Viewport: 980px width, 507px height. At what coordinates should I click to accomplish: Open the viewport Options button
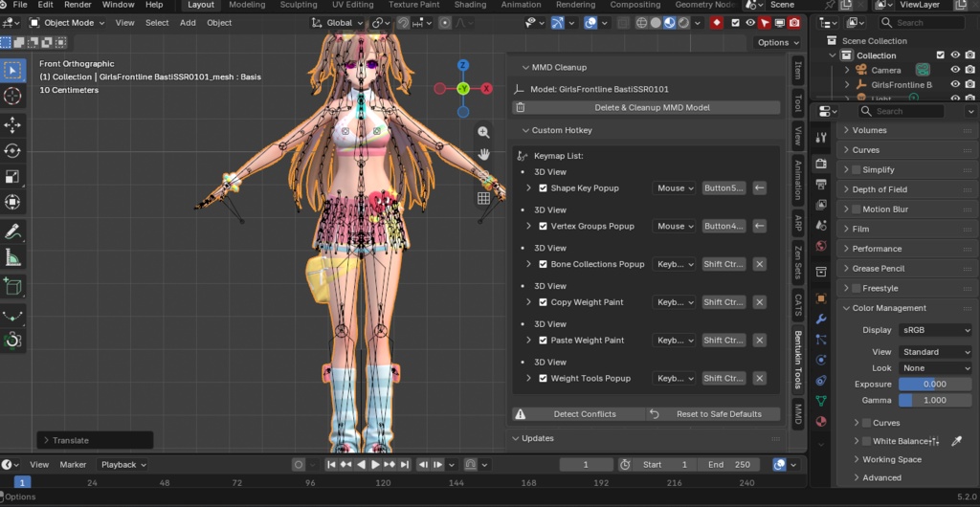click(x=777, y=42)
